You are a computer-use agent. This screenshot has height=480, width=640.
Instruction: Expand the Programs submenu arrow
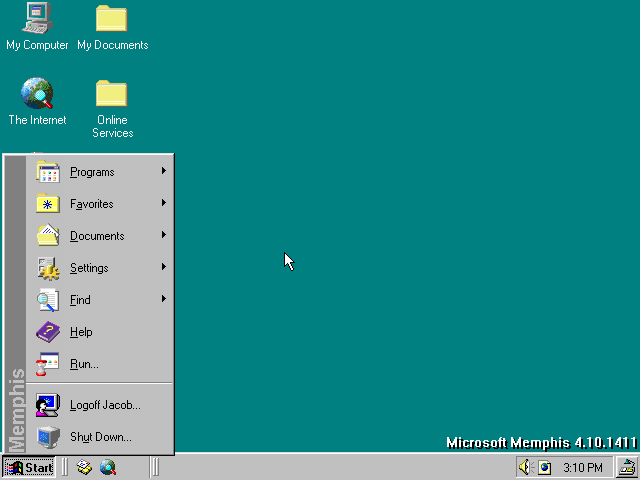click(164, 171)
